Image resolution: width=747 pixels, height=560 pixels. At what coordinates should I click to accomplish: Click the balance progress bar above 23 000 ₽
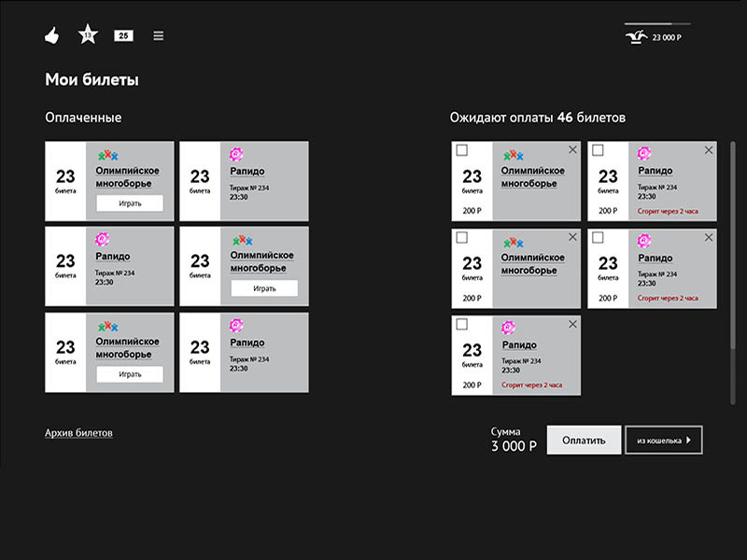tap(657, 23)
